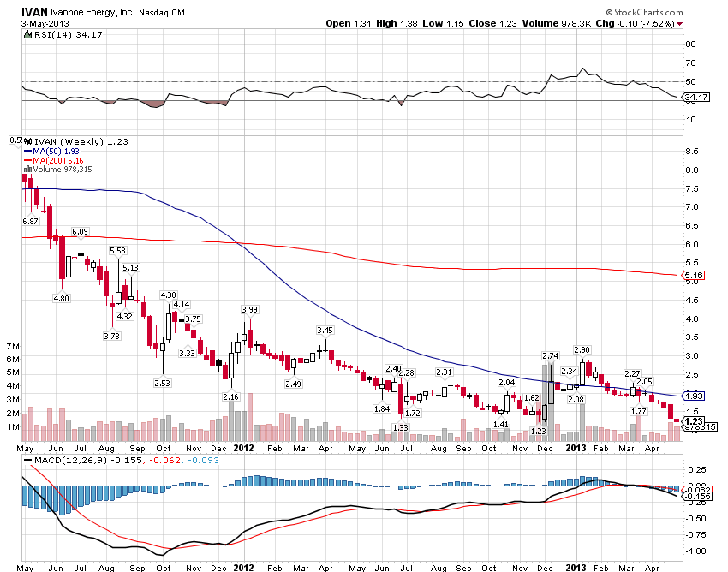
Task: Click the 3.78 low price annotation
Action: pos(112,337)
